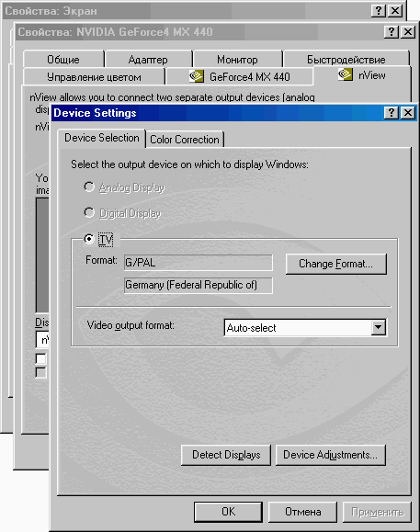Expand the Video output format dropdown arrow
420x532 pixels.
pyautogui.click(x=378, y=327)
